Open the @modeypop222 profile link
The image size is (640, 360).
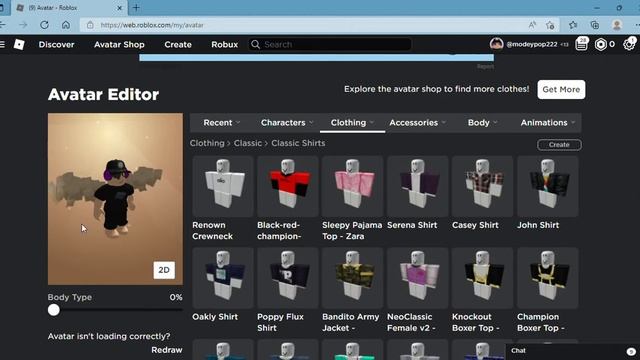pyautogui.click(x=532, y=44)
